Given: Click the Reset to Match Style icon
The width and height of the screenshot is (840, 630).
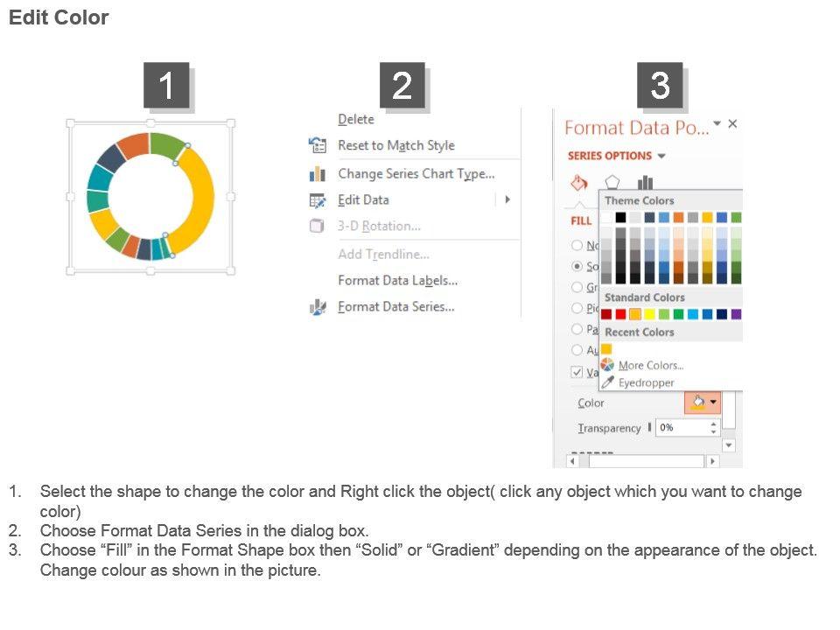Looking at the screenshot, I should tap(318, 146).
